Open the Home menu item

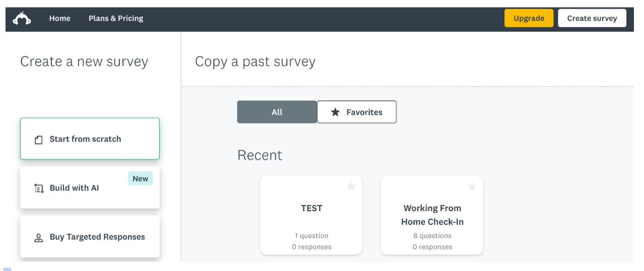(x=60, y=18)
